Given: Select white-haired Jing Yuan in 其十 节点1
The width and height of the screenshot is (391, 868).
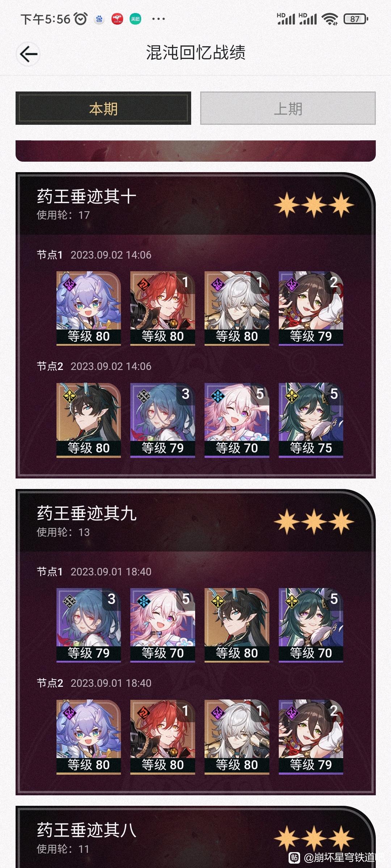Looking at the screenshot, I should click(x=237, y=309).
